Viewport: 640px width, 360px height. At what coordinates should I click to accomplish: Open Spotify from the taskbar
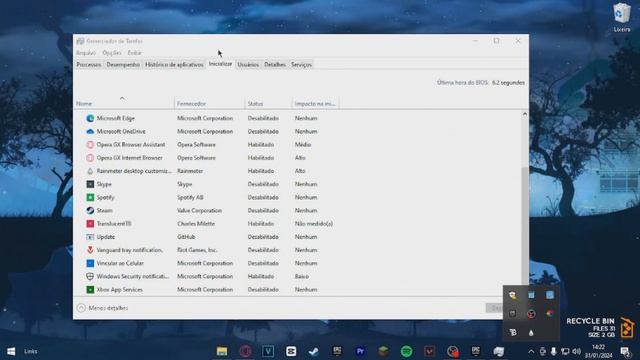pyautogui.click(x=406, y=351)
